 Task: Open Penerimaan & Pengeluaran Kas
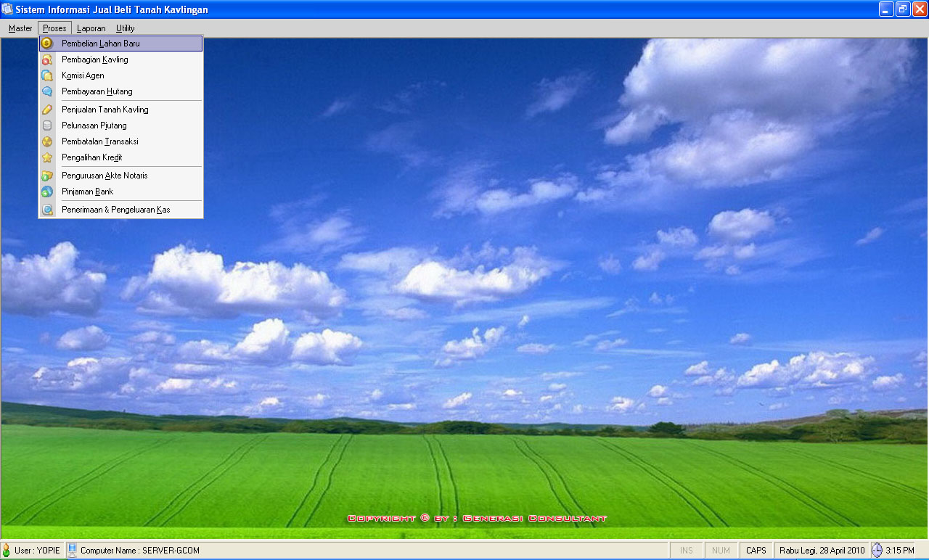point(116,210)
